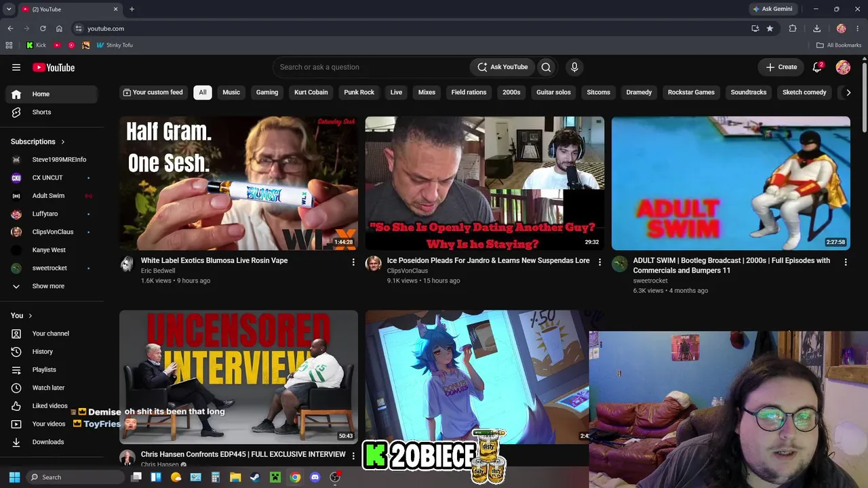
Task: Open the YouTube guide hamburger menu
Action: (x=16, y=67)
